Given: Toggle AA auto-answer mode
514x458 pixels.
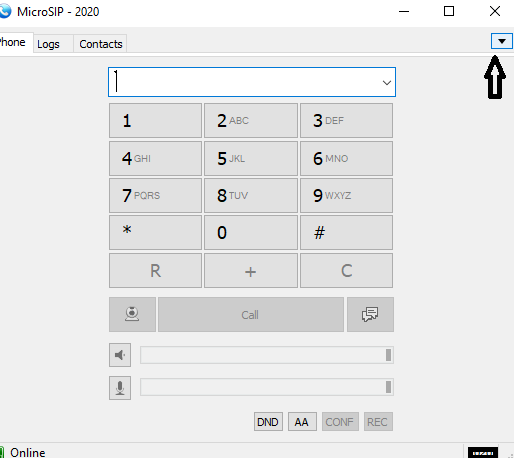Looking at the screenshot, I should [302, 422].
